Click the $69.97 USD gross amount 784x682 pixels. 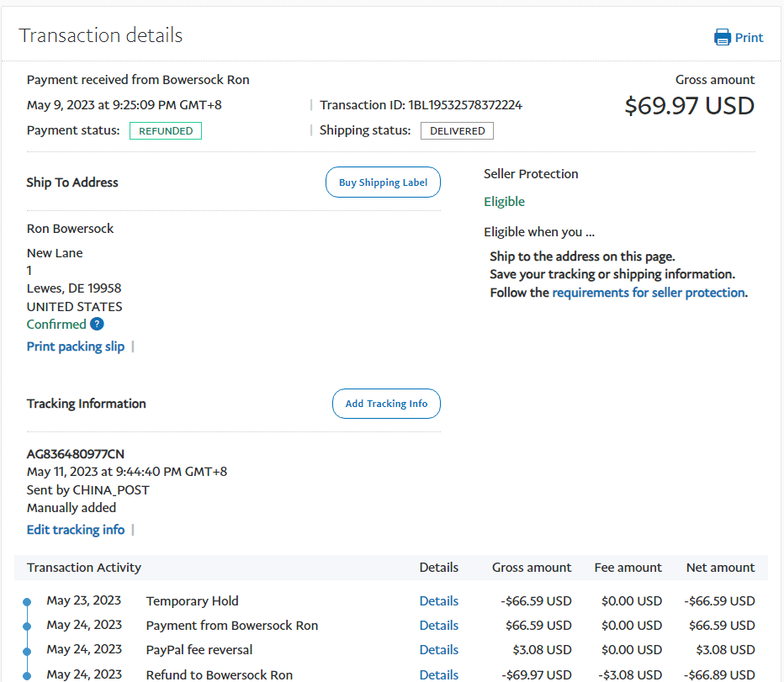(689, 106)
